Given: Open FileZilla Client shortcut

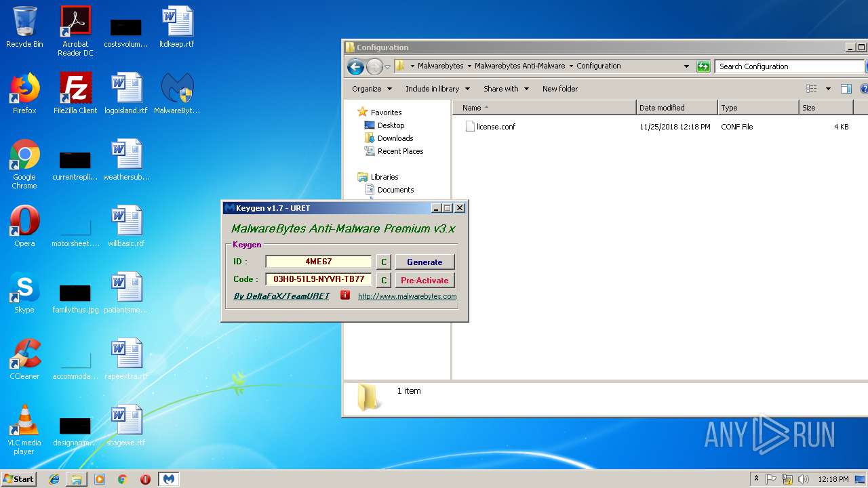Looking at the screenshot, I should click(x=75, y=94).
